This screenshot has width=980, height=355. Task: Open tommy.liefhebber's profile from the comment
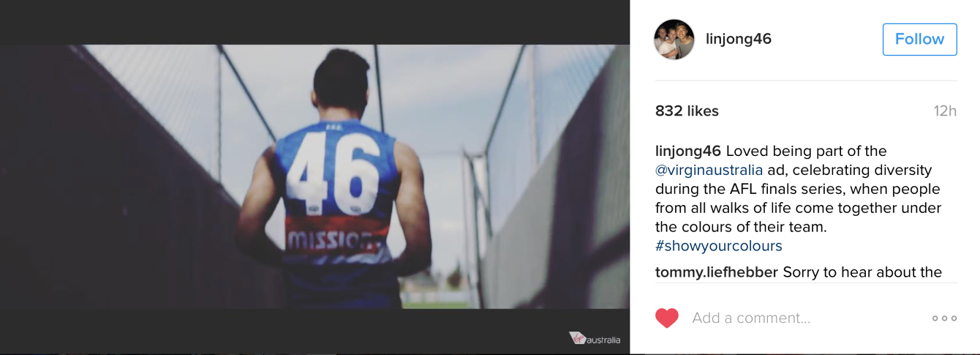point(717,272)
